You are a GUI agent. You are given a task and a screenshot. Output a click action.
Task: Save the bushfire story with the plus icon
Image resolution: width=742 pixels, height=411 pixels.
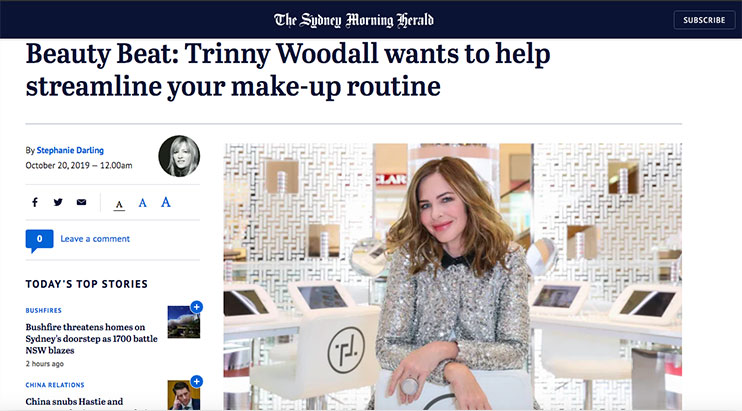(196, 306)
